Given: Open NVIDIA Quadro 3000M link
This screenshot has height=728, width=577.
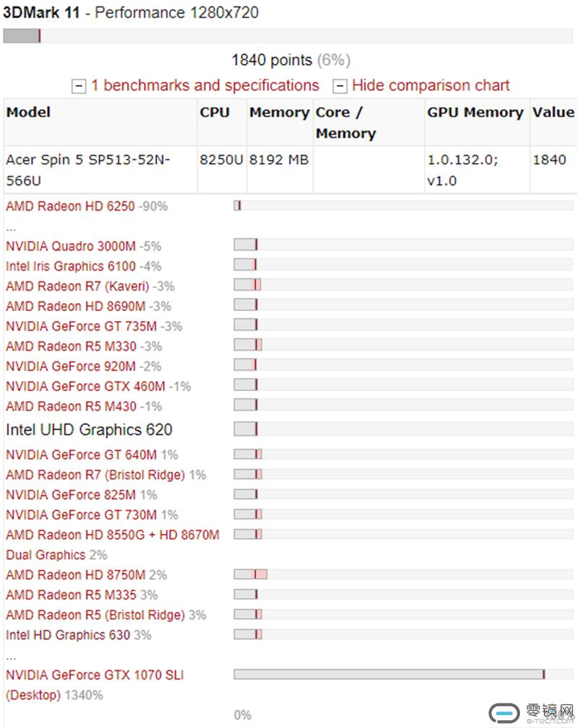Looking at the screenshot, I should (71, 246).
